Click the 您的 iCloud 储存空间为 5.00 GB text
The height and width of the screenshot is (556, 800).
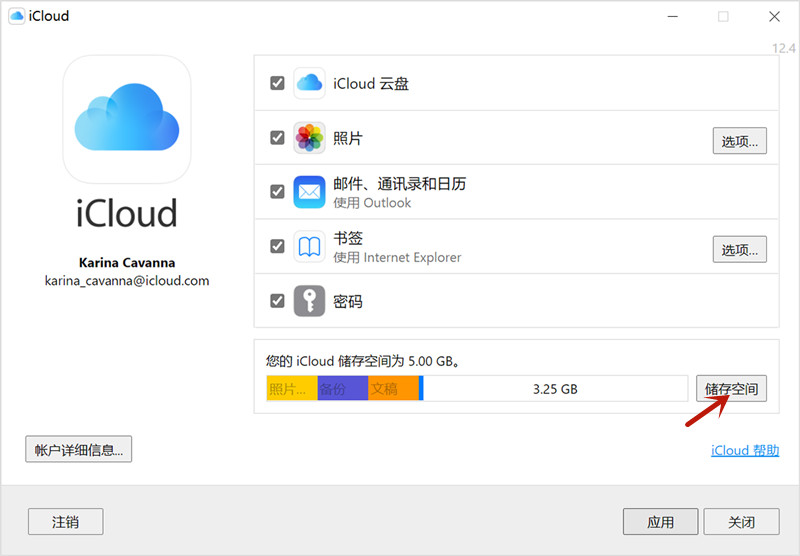(362, 361)
